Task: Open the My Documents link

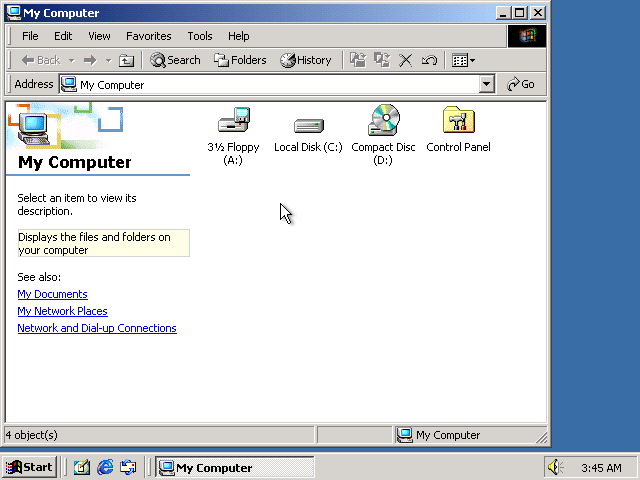Action: tap(52, 294)
